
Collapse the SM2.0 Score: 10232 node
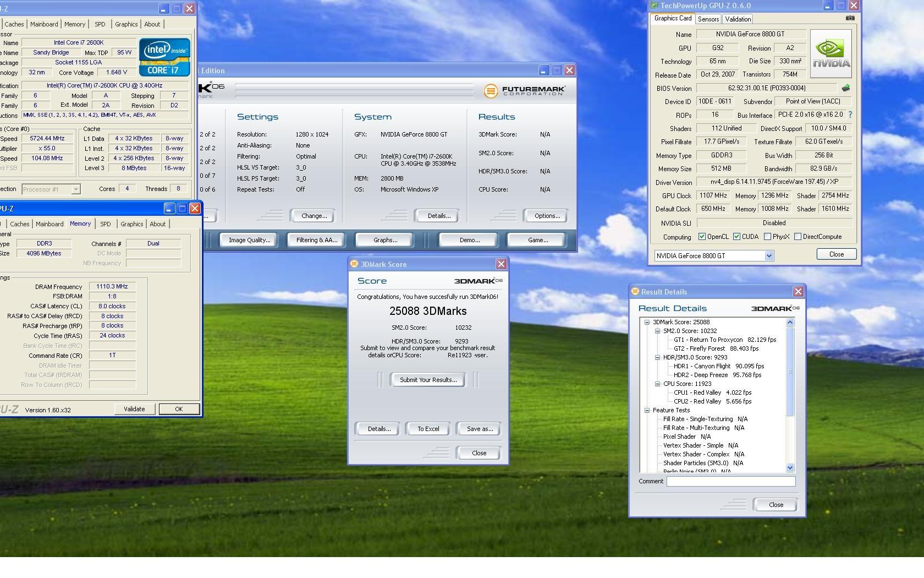pos(657,331)
